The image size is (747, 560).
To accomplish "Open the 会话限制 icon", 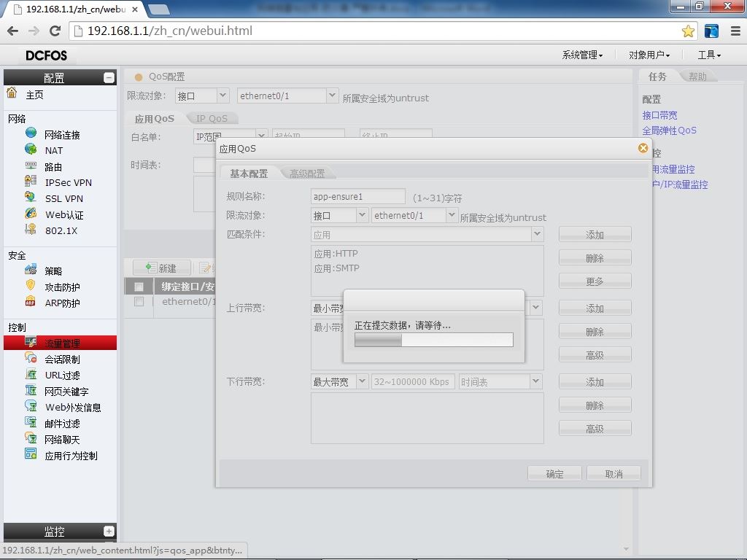I will (31, 357).
